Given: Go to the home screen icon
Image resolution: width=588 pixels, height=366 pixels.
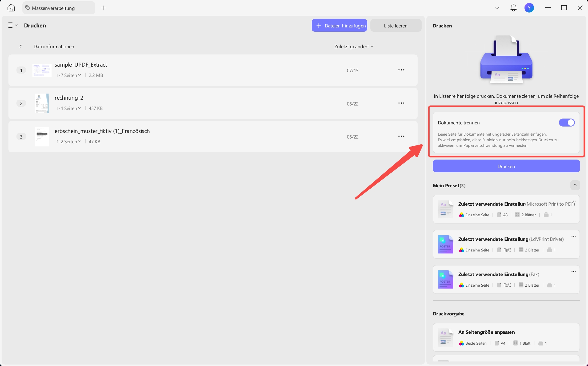Looking at the screenshot, I should coord(11,8).
